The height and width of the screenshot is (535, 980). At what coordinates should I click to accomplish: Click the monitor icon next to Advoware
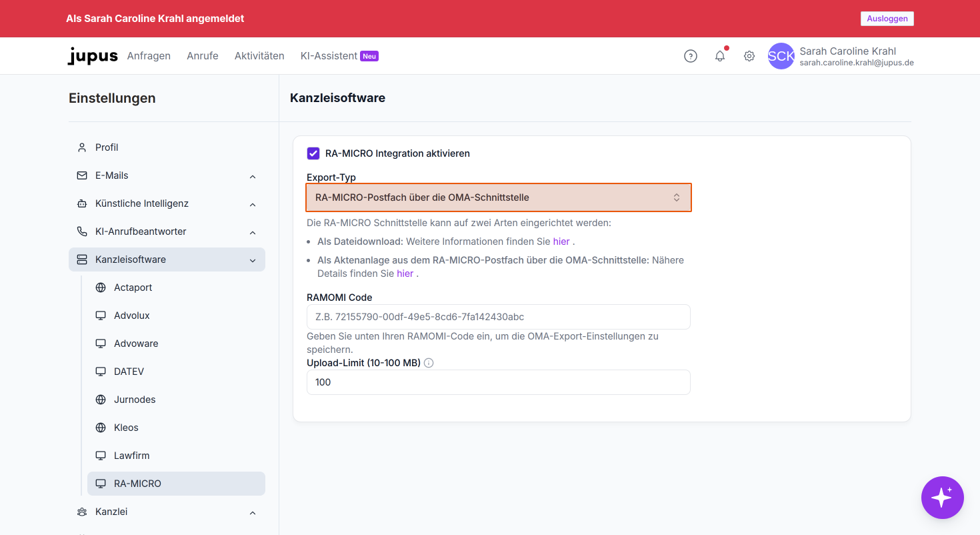click(x=101, y=344)
